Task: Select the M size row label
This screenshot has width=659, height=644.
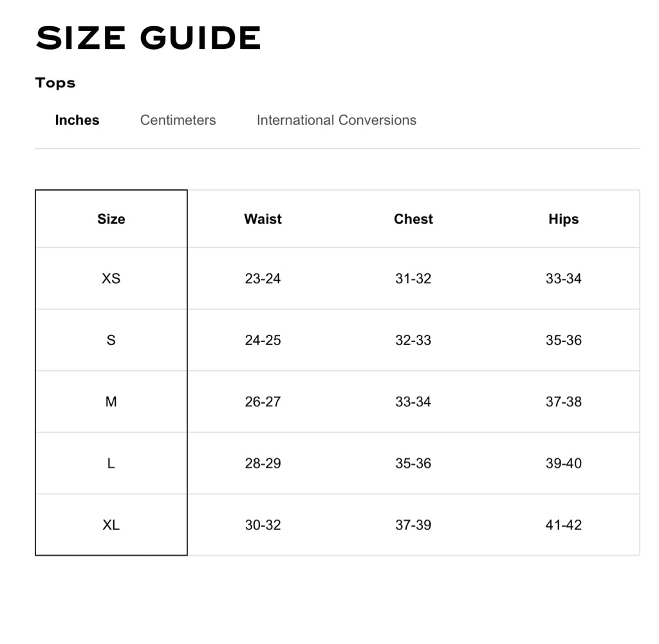Action: click(111, 402)
